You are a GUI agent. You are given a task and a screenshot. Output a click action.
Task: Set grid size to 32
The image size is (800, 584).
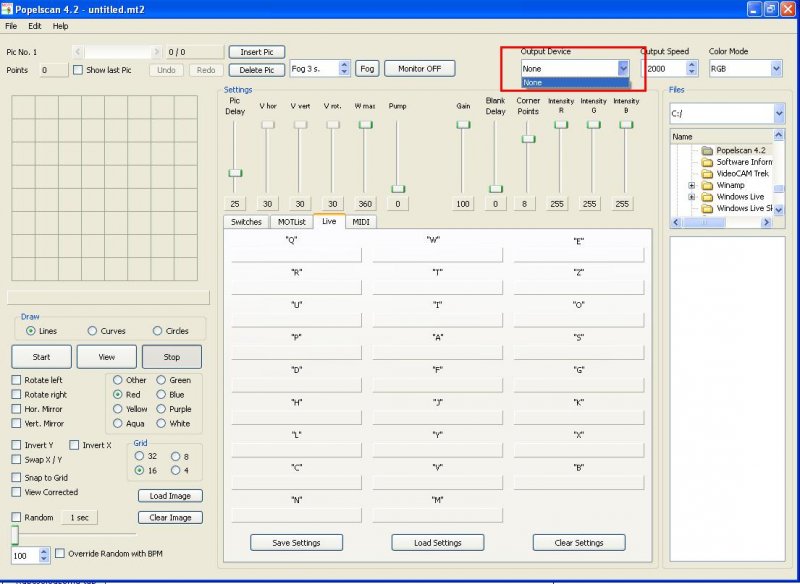pos(139,456)
